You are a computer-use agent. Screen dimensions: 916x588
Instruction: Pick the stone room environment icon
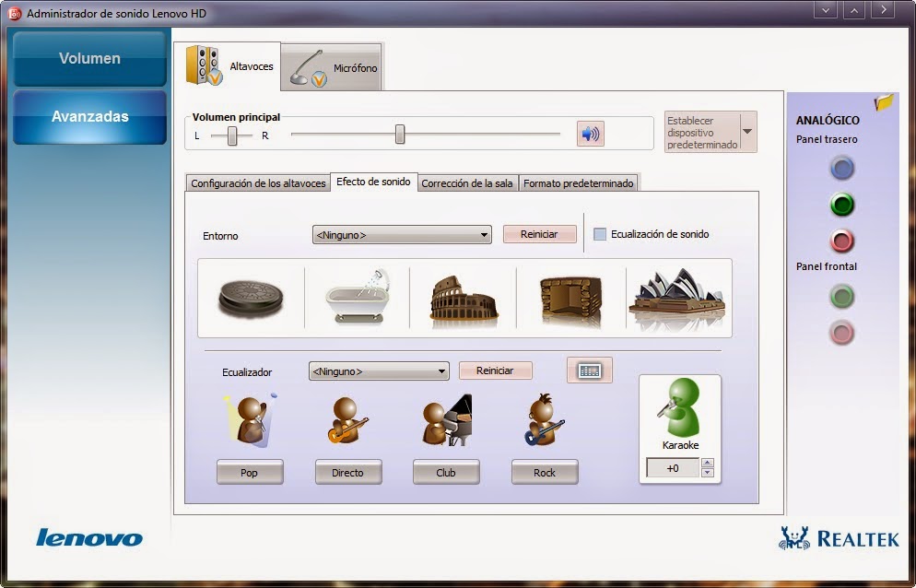(x=570, y=300)
